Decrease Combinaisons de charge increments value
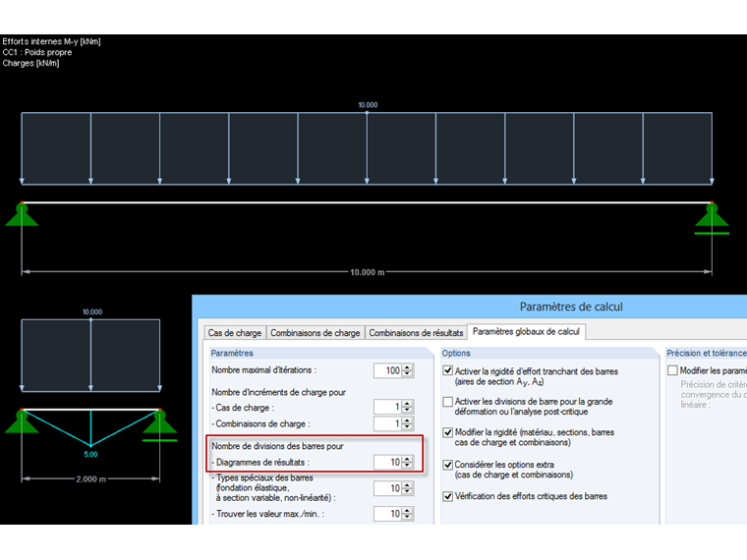 [x=407, y=426]
